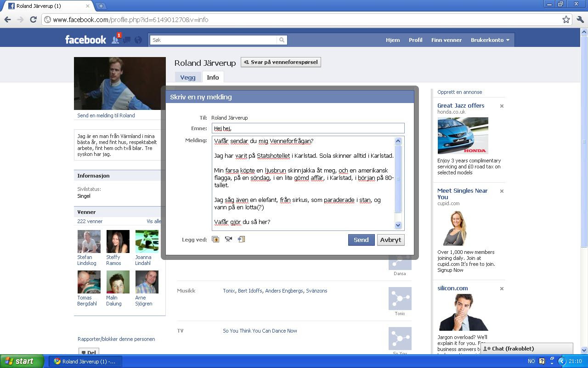Viewport: 588px width, 368px height.
Task: Bookmark page with the star icon
Action: click(566, 19)
